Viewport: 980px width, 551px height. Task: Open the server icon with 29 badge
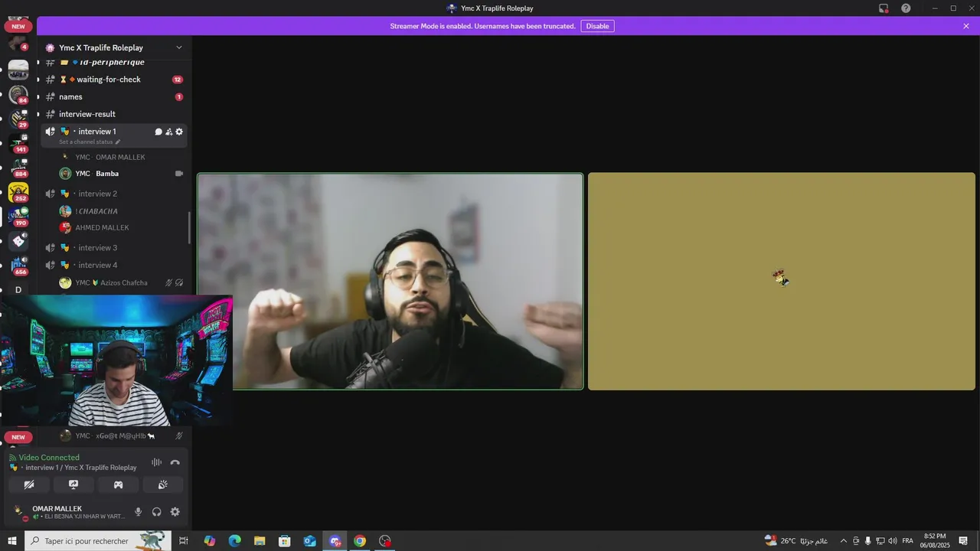[18, 119]
